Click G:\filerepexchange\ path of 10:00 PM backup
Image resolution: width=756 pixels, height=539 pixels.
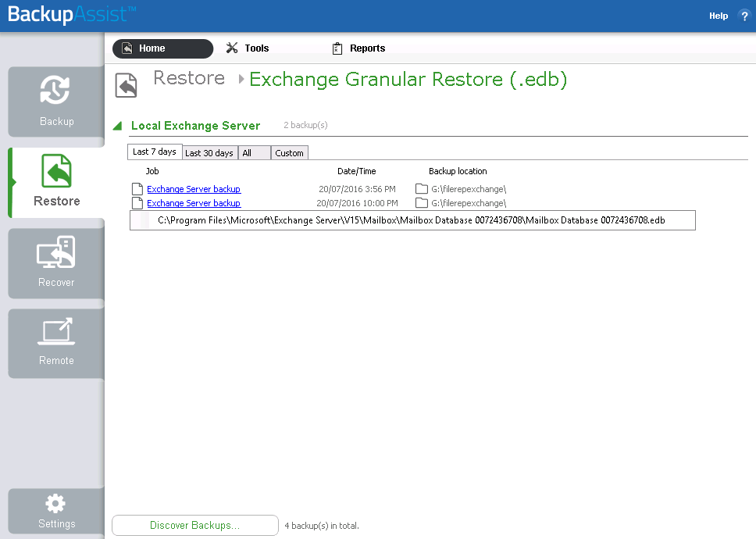click(469, 203)
